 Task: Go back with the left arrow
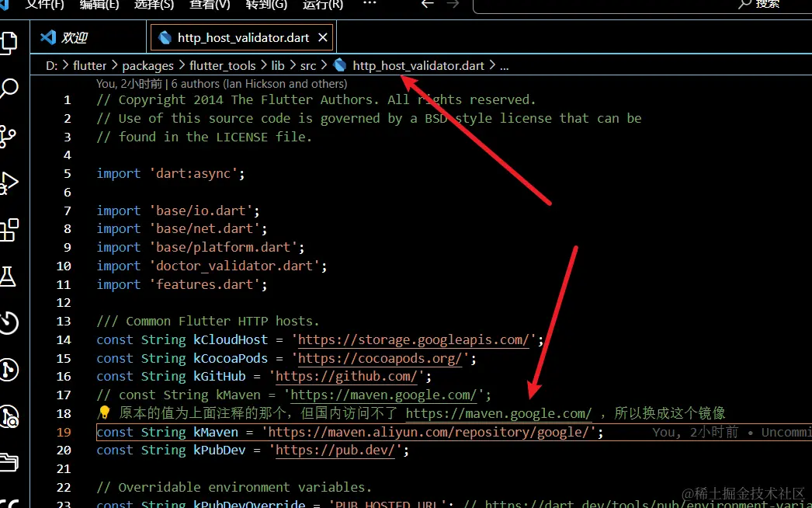point(427,4)
